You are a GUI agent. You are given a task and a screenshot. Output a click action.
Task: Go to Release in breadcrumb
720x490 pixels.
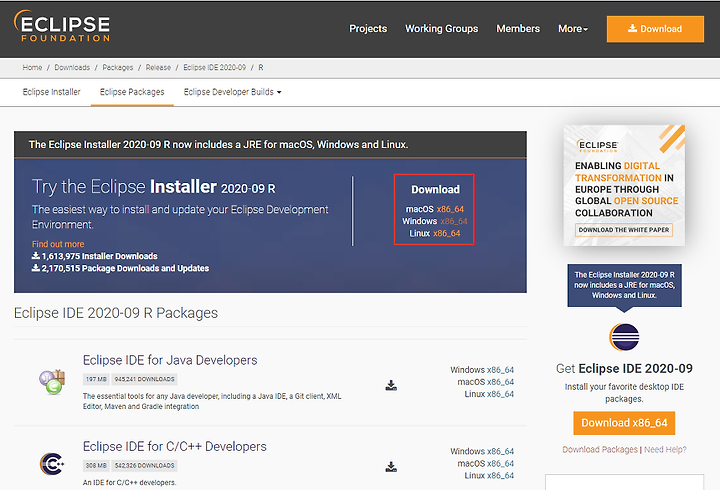tap(158, 68)
